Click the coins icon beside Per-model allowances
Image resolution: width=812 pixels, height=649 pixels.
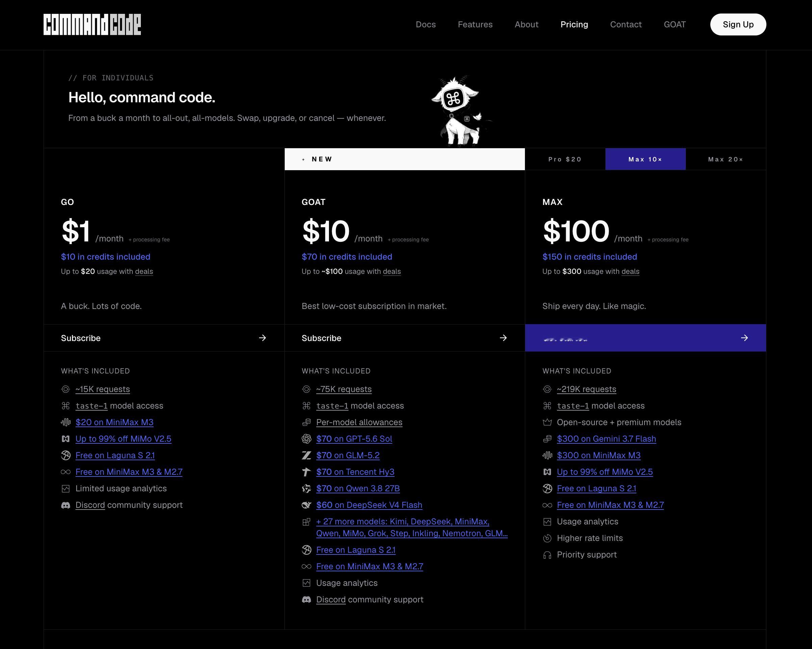tap(307, 422)
